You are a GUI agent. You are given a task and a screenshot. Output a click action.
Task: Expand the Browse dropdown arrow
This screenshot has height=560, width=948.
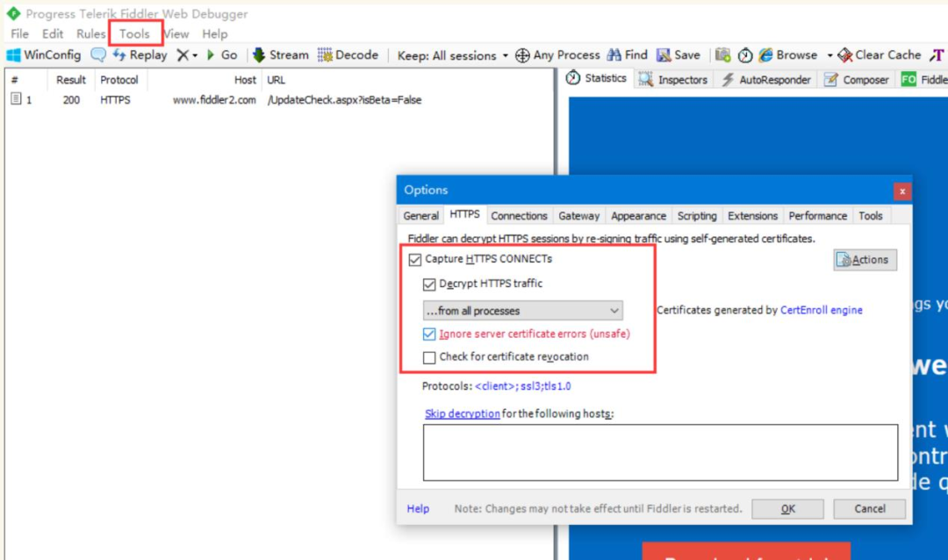click(x=829, y=55)
